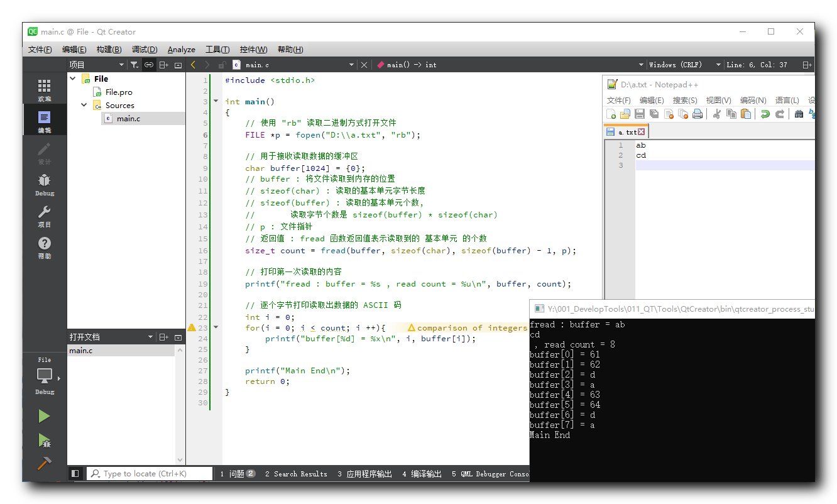The height and width of the screenshot is (504, 837).
Task: Build project with the hammer icon
Action: [x=44, y=463]
